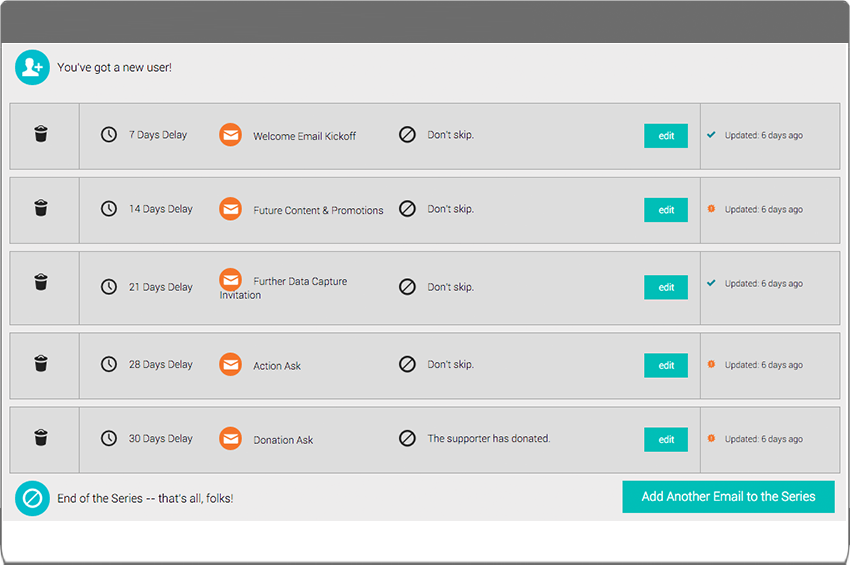The width and height of the screenshot is (853, 570).
Task: Click orange status icon in Donation Ask row
Action: coord(711,438)
